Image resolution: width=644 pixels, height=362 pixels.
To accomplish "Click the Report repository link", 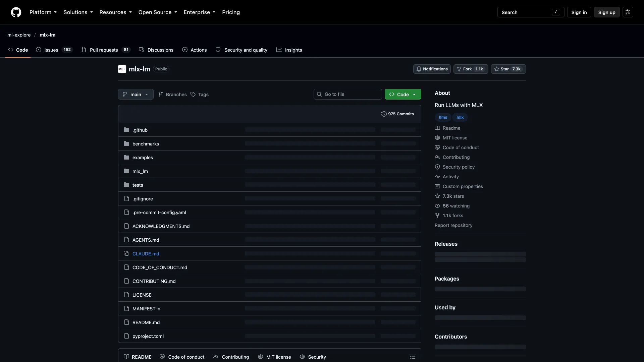I will click(x=453, y=225).
